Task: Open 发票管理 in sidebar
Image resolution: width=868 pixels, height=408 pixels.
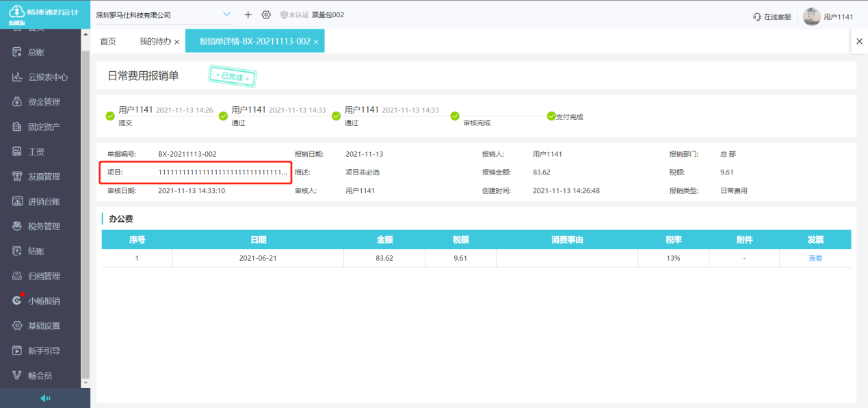Action: click(x=44, y=177)
